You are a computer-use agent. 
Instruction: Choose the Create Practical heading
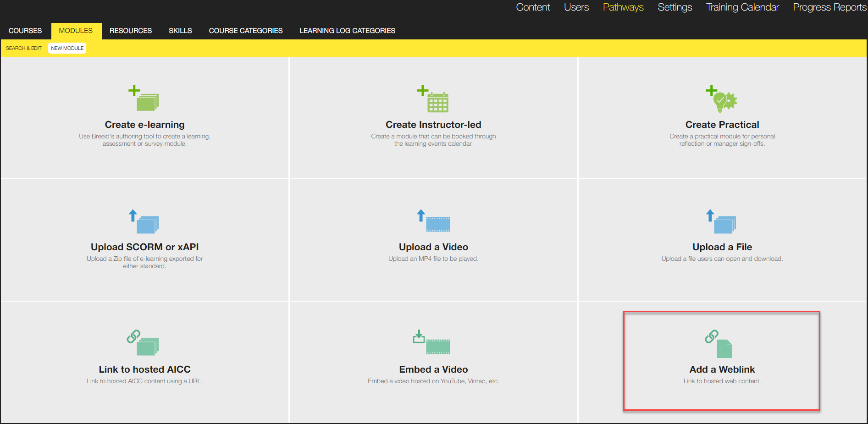pyautogui.click(x=722, y=125)
